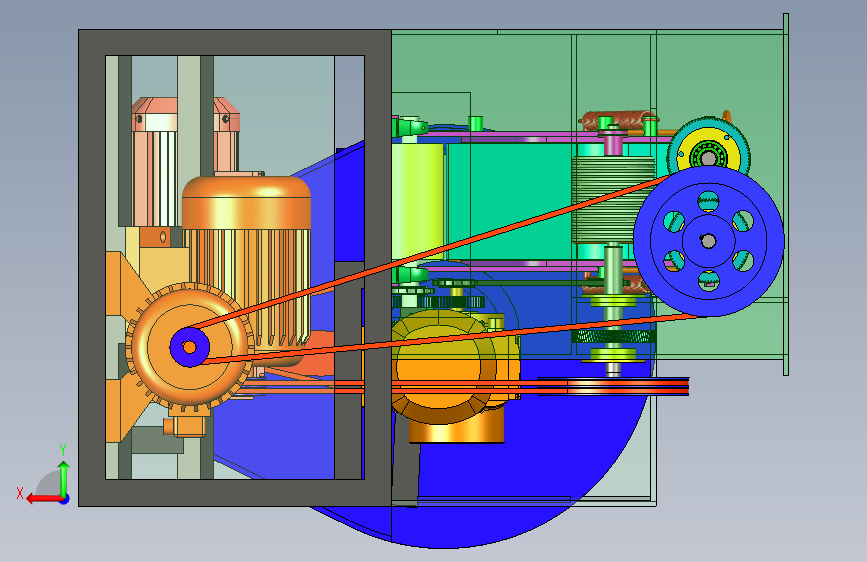The image size is (867, 562).
Task: Click the X label on the axis triad
Action: (x=20, y=493)
